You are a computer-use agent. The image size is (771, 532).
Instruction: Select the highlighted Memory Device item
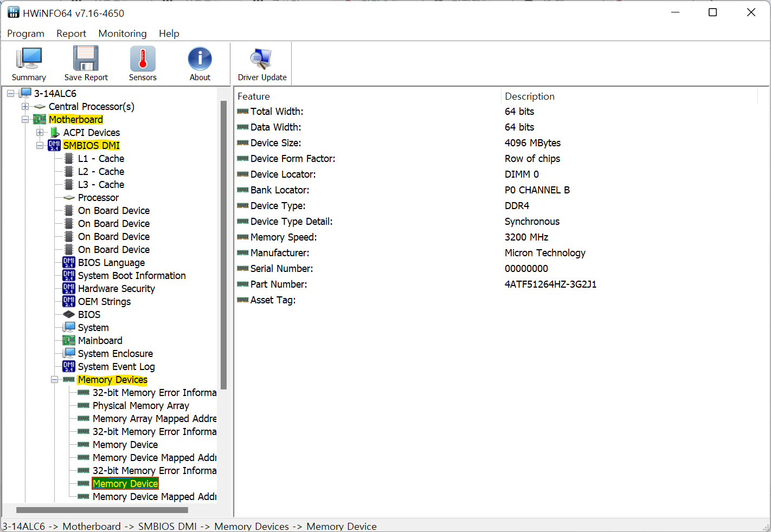click(125, 483)
